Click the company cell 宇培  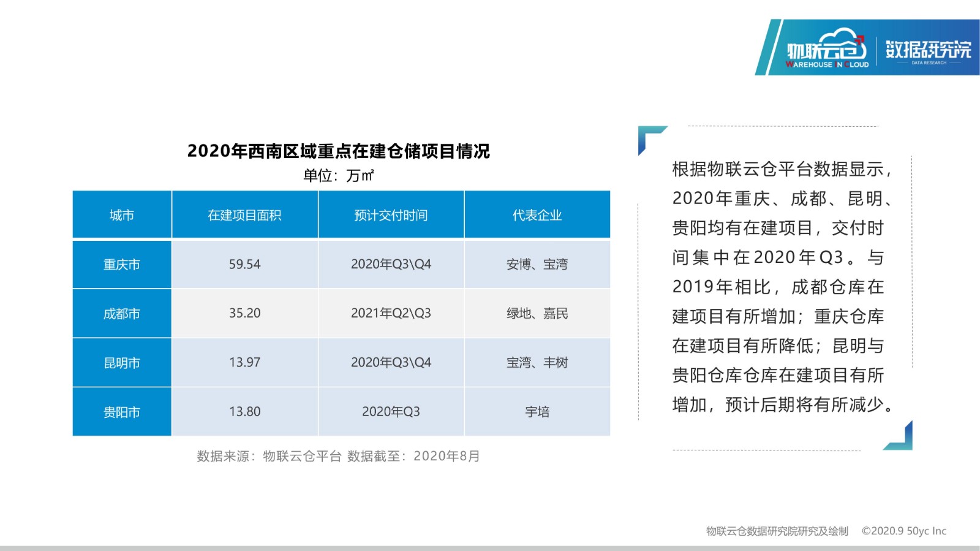point(537,411)
